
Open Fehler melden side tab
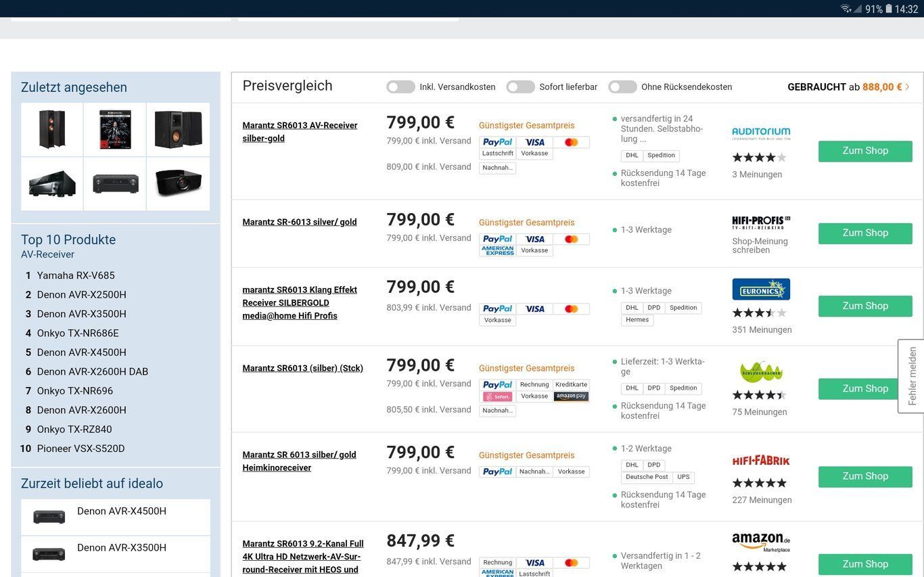[912, 376]
